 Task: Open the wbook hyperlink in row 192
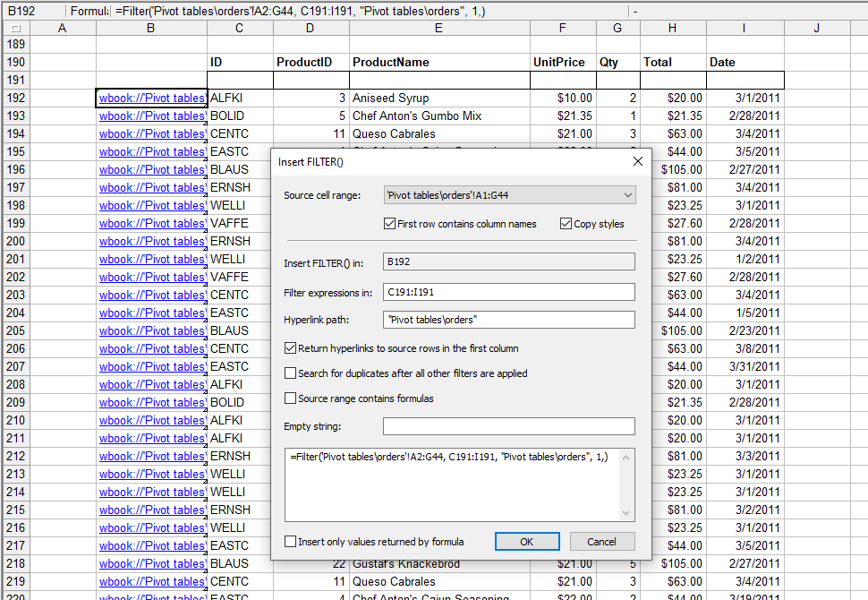tap(151, 99)
